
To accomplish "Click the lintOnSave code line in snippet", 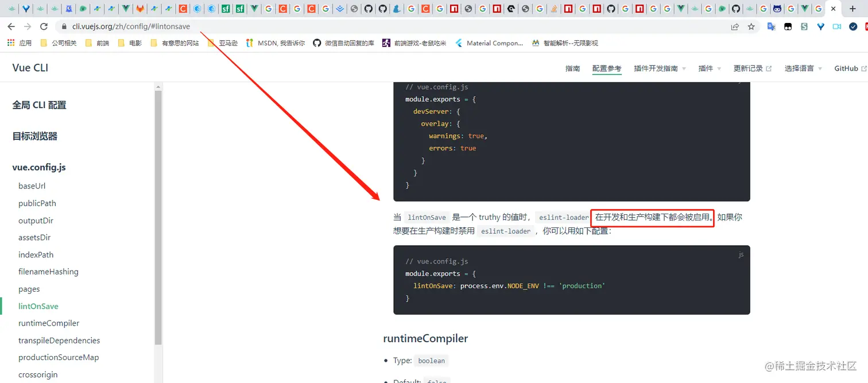I will click(x=509, y=286).
